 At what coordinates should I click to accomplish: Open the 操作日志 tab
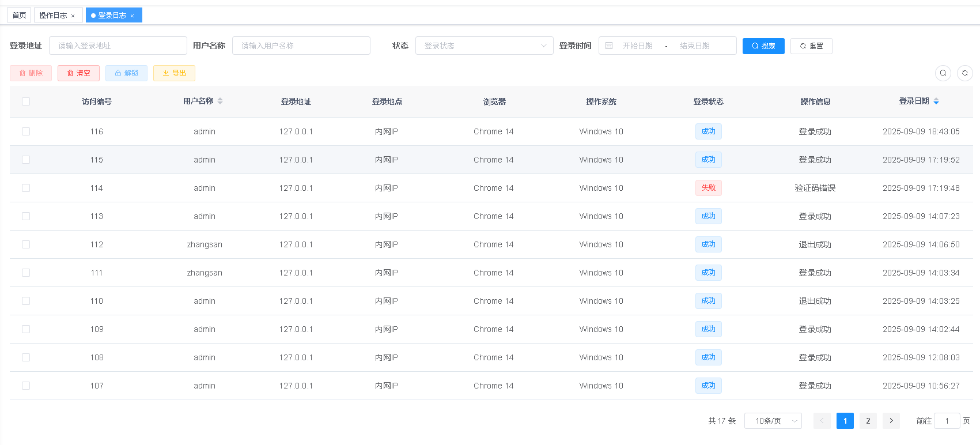click(53, 15)
